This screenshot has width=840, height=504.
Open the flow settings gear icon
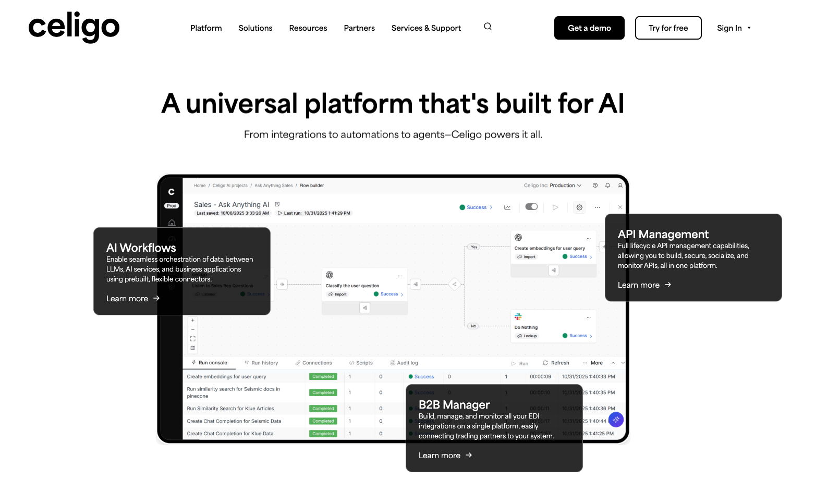tap(579, 207)
